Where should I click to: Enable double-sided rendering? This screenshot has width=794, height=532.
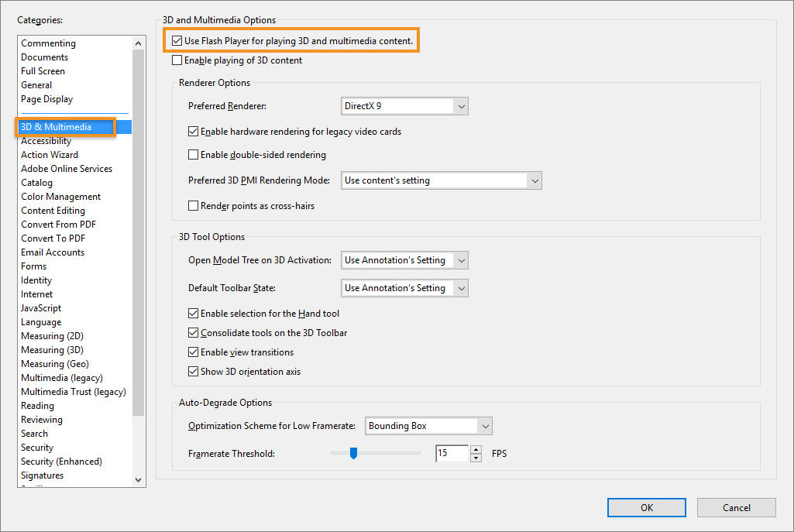coord(194,153)
